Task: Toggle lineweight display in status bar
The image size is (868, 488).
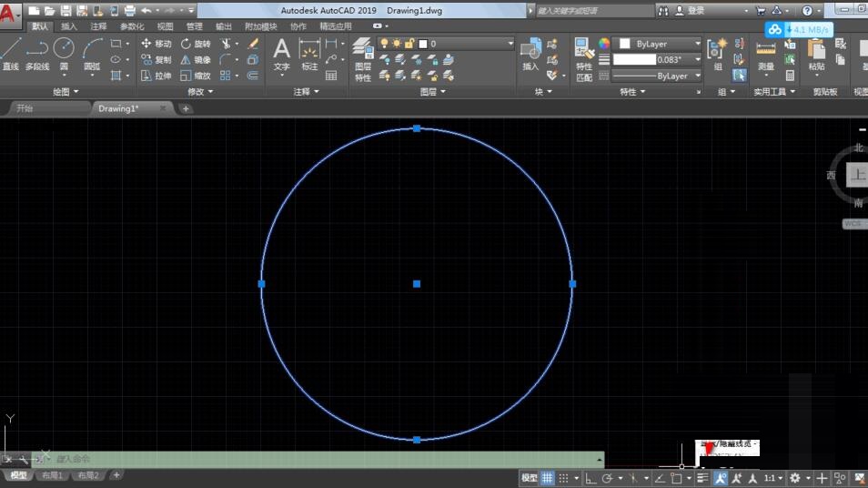Action: tap(702, 477)
